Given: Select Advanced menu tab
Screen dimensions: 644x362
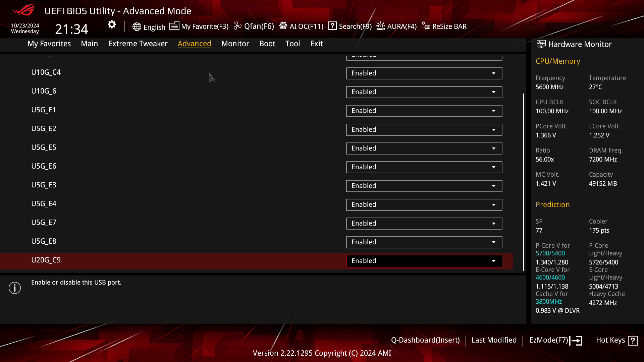Looking at the screenshot, I should pyautogui.click(x=195, y=43).
